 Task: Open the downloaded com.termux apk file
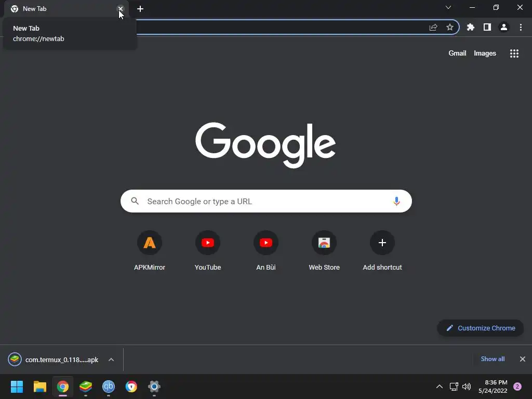(x=54, y=360)
